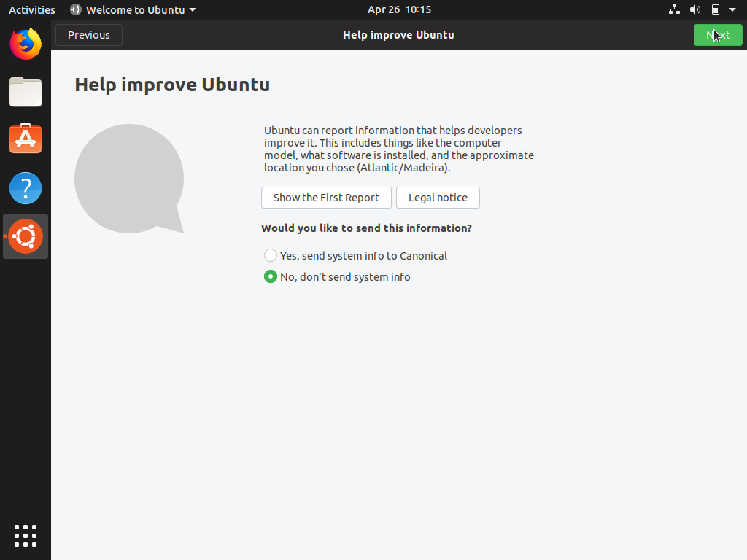Go back with the Previous button

[88, 35]
